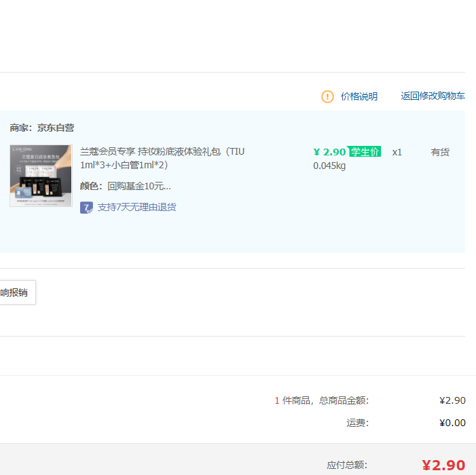This screenshot has width=476, height=475.
Task: Click the orange price notice warning icon
Action: [327, 96]
